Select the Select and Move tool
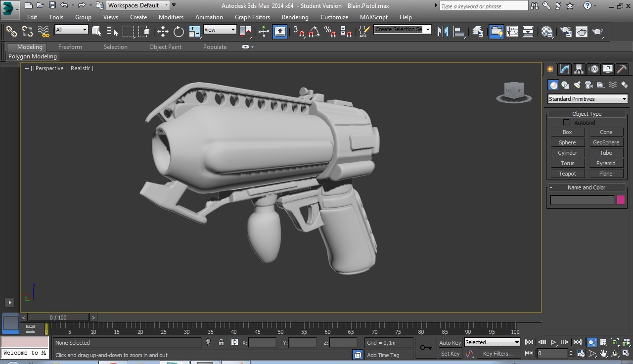Screen dimensions: 633x364 click(x=163, y=32)
